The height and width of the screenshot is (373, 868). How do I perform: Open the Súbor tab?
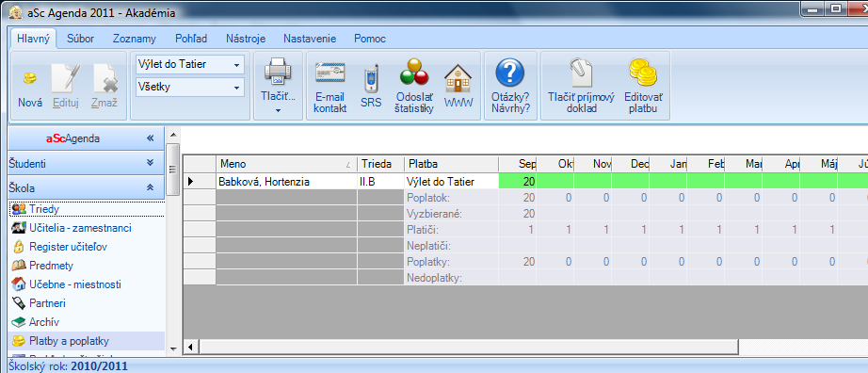(x=80, y=39)
